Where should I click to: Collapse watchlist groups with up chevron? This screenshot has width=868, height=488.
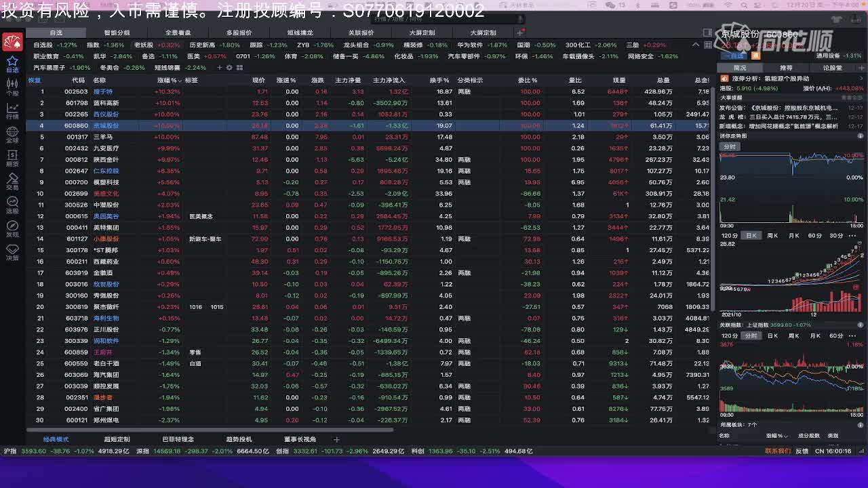tap(696, 45)
